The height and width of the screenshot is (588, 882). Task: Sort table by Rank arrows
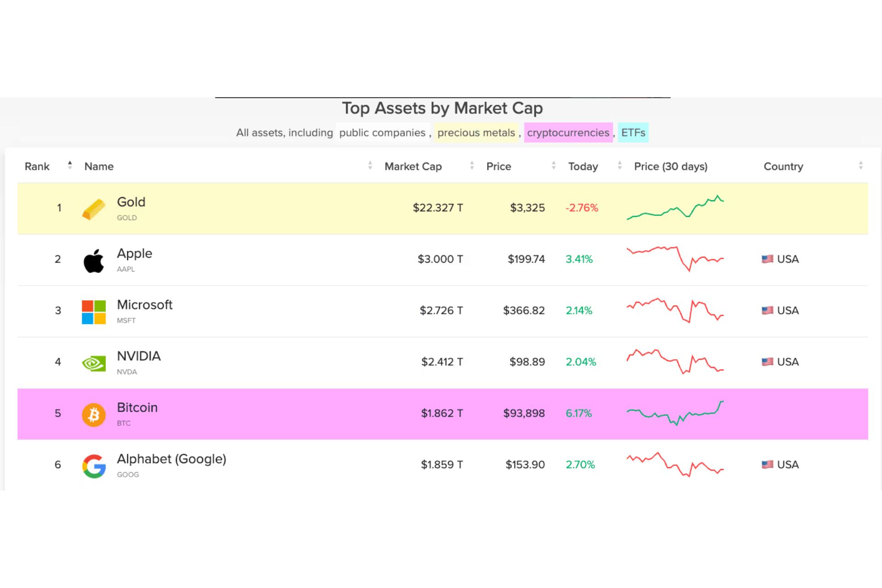pyautogui.click(x=70, y=165)
